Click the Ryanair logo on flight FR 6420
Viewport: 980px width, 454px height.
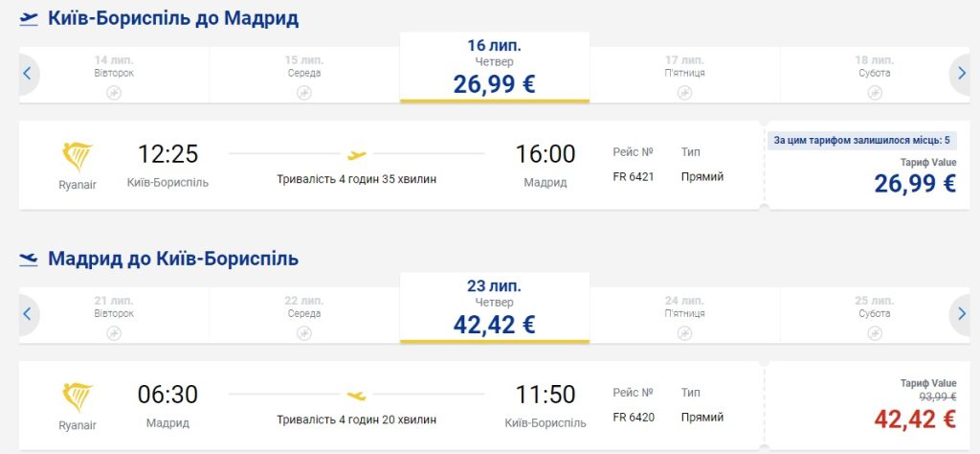pyautogui.click(x=78, y=398)
